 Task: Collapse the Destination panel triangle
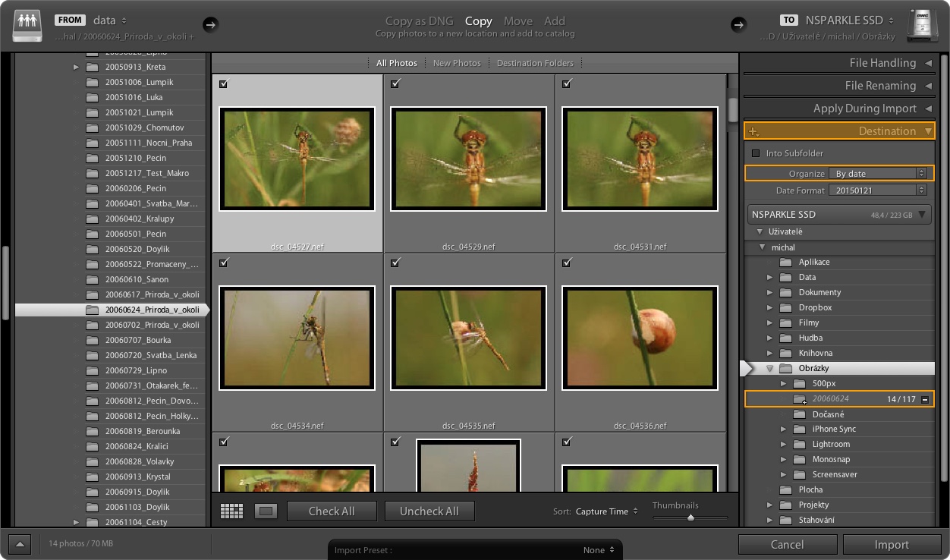point(927,131)
